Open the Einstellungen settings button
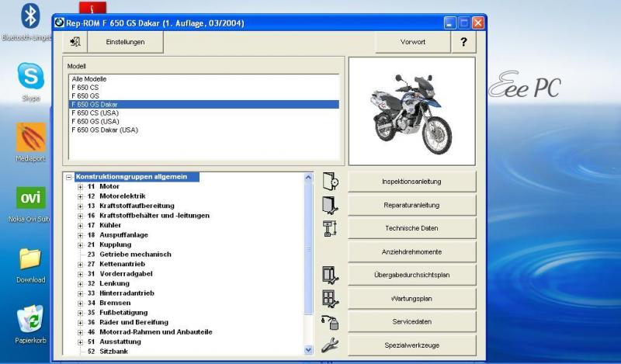 click(125, 42)
